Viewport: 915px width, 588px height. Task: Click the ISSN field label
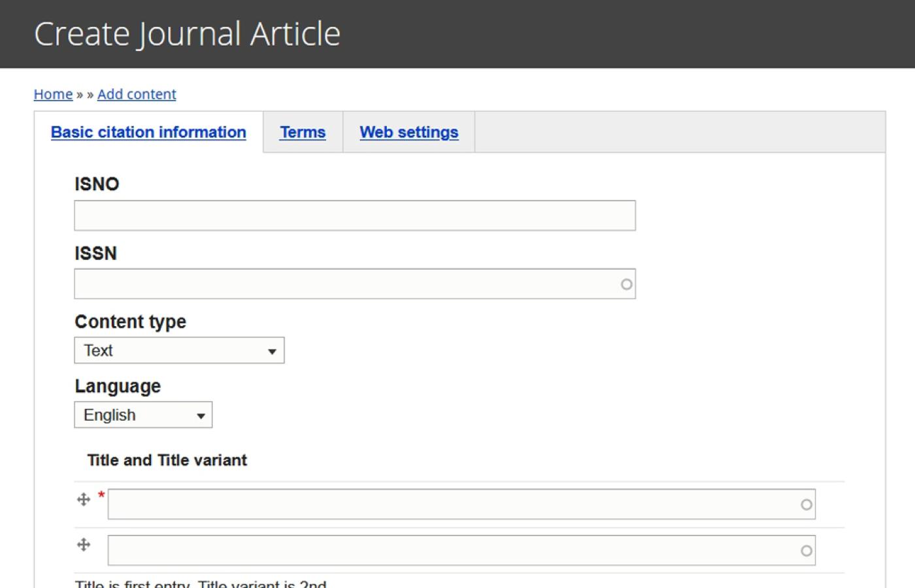95,253
